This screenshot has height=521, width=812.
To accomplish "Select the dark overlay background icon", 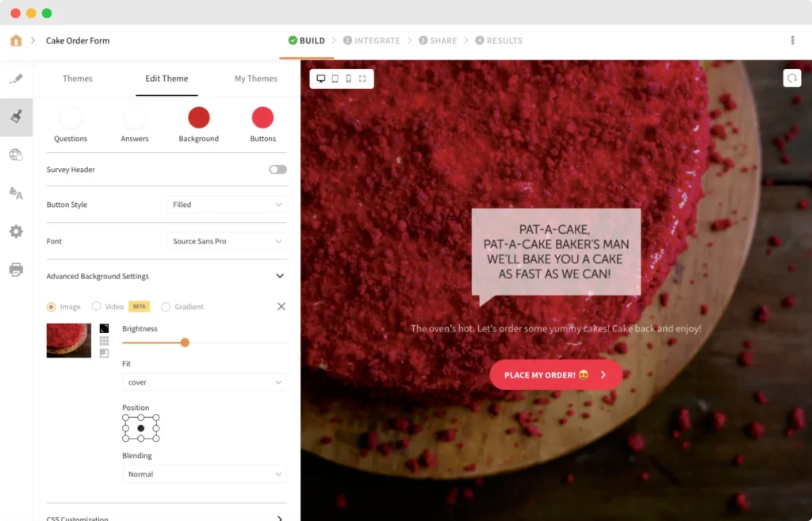I will click(x=104, y=328).
